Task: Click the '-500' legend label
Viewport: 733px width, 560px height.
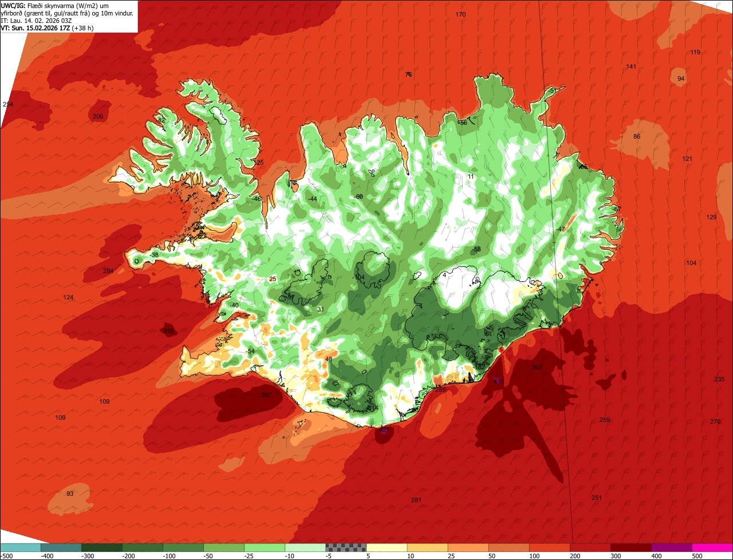Action: click(x=6, y=556)
